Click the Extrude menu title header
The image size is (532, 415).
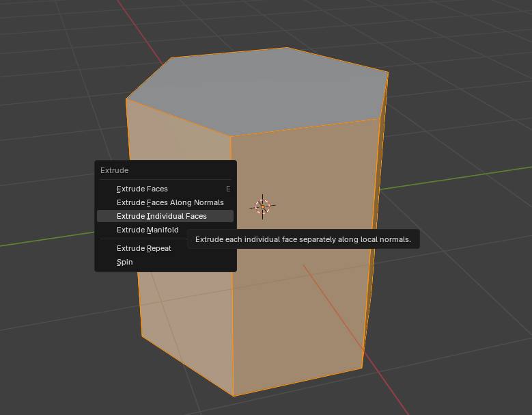coord(115,170)
